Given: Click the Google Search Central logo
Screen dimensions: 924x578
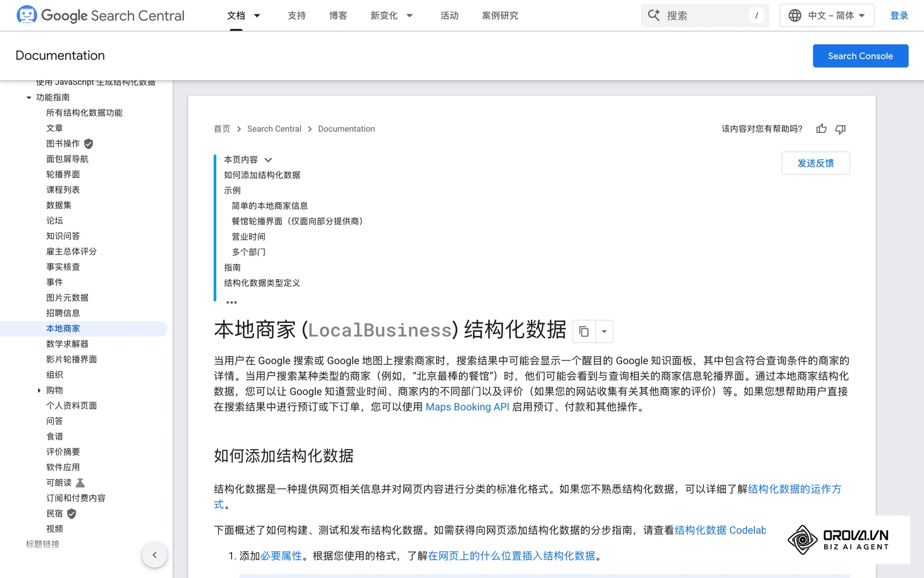Looking at the screenshot, I should point(100,15).
